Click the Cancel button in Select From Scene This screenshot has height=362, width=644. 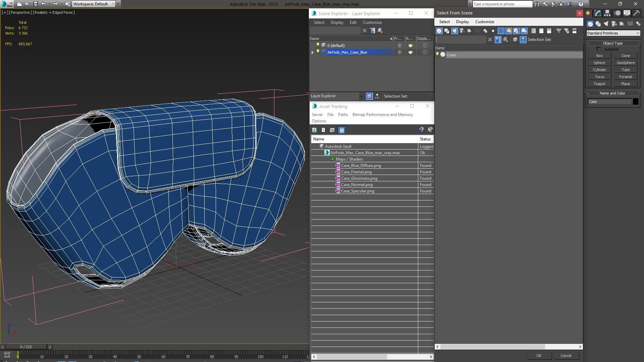[x=566, y=356]
